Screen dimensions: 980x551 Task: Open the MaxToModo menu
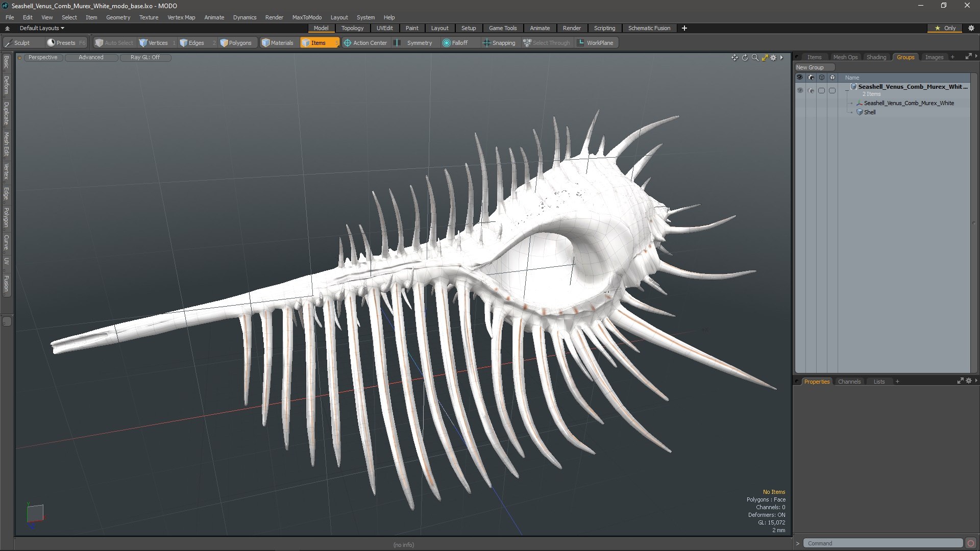click(307, 17)
